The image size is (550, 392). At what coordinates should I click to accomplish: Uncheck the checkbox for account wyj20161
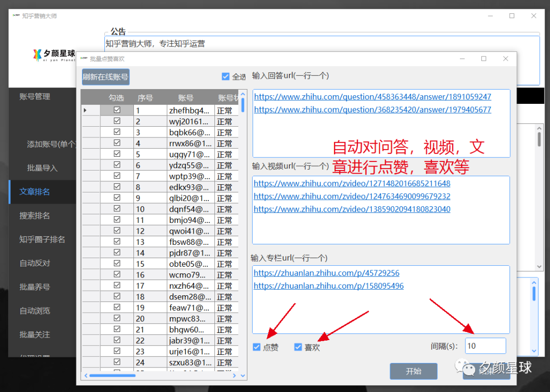117,121
